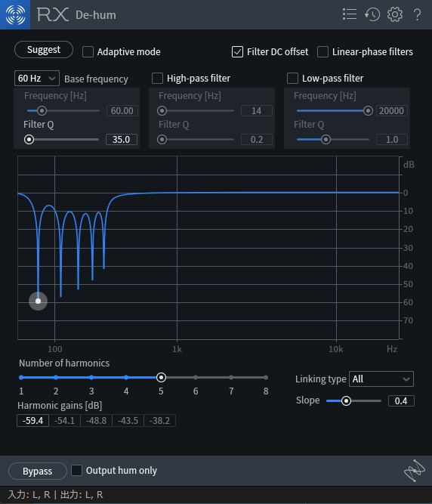Set number of harmonics to 8
432x504 pixels.
266,377
